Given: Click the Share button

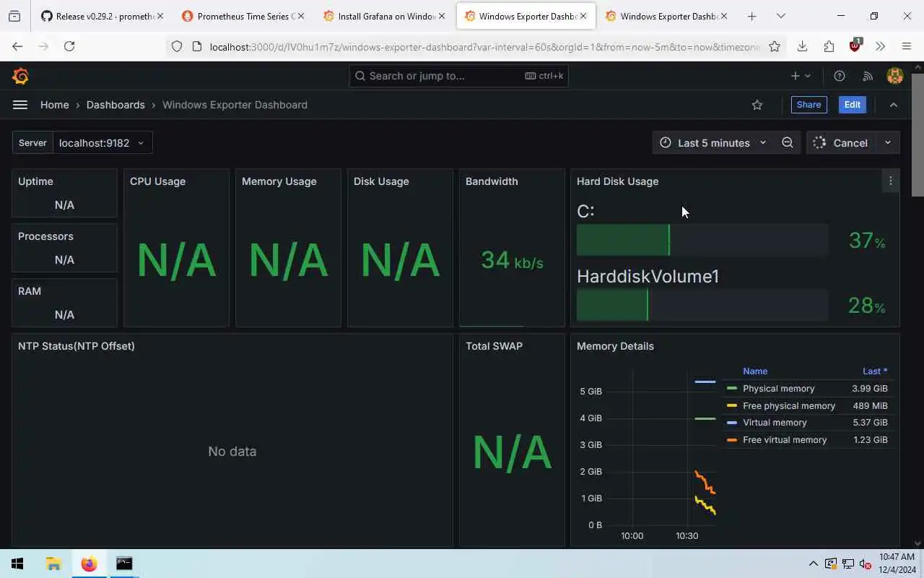Looking at the screenshot, I should click(x=808, y=105).
